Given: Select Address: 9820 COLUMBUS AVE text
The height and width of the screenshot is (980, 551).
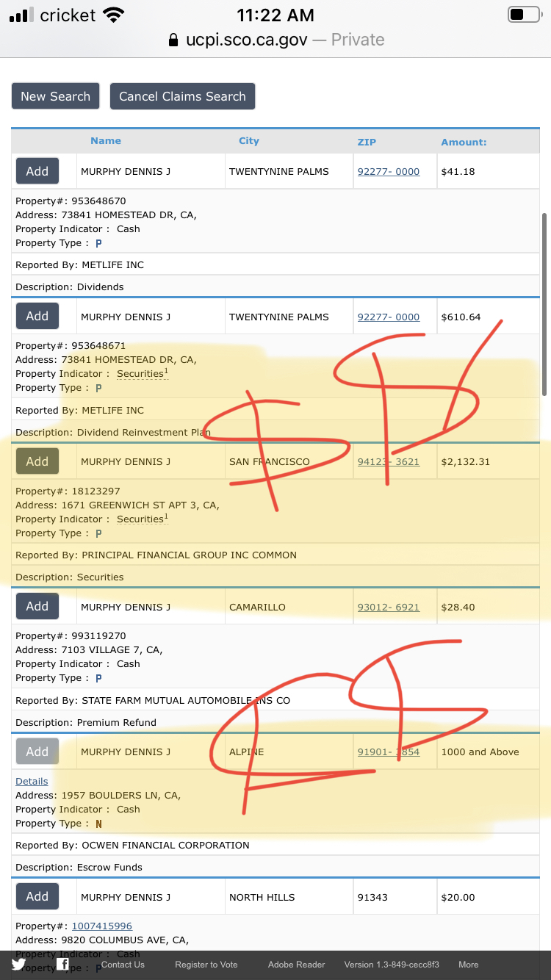Looking at the screenshot, I should click(x=102, y=940).
